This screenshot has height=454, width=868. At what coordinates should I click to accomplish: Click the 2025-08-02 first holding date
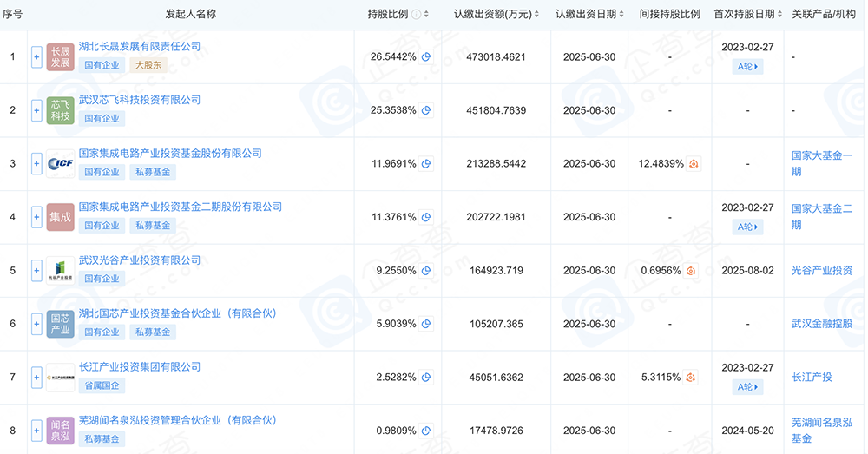point(747,271)
